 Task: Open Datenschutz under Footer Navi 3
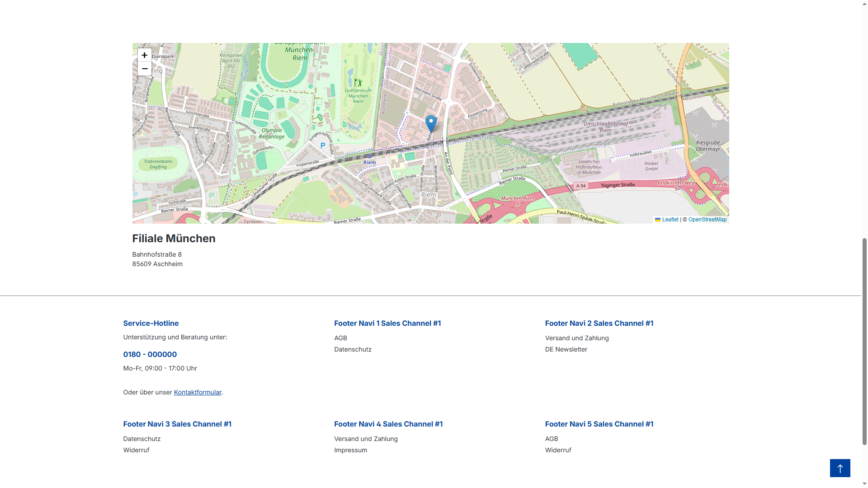point(142,439)
